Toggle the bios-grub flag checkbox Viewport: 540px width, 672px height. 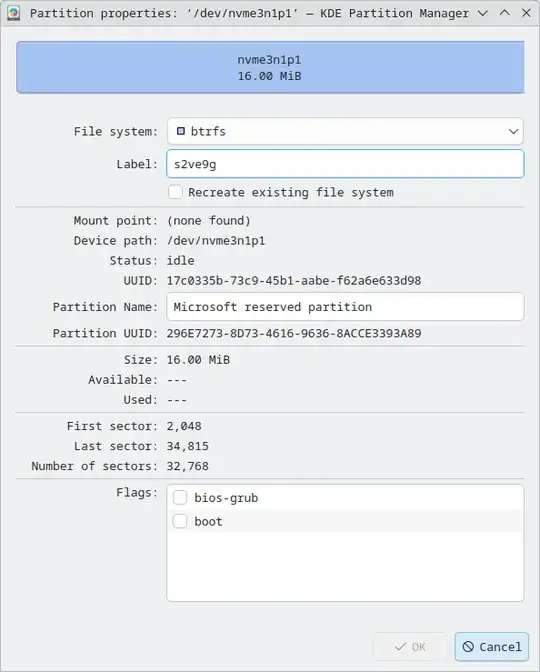coord(180,498)
